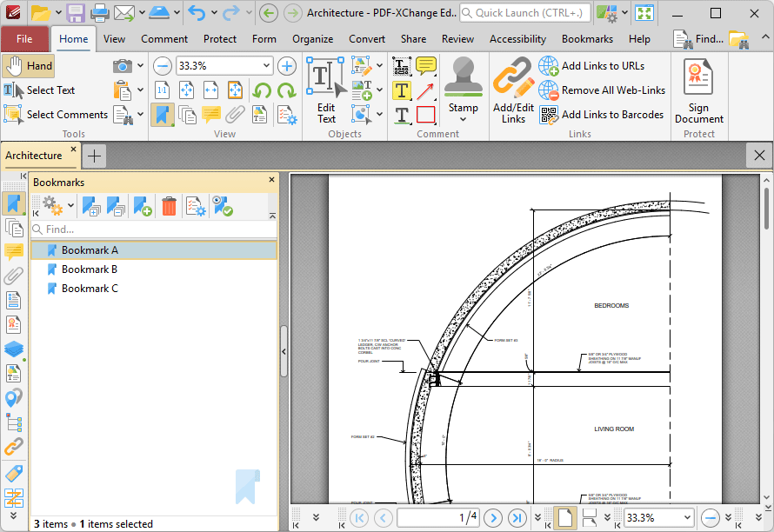Click Remove All Web-Links
The width and height of the screenshot is (774, 532).
[x=612, y=90]
